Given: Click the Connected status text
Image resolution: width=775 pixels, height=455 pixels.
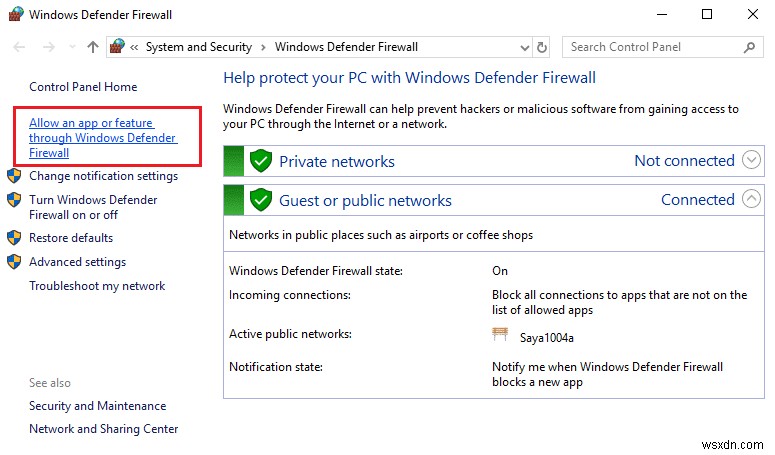Looking at the screenshot, I should 698,200.
